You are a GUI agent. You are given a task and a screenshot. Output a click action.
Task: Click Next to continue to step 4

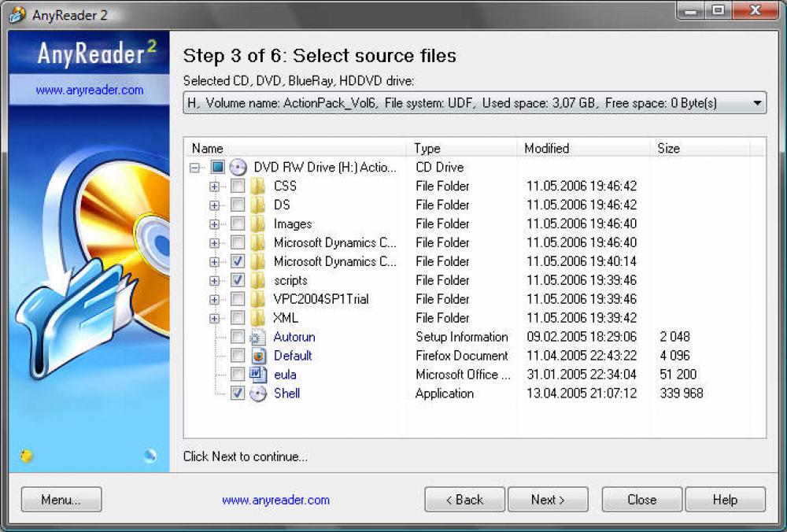(548, 499)
